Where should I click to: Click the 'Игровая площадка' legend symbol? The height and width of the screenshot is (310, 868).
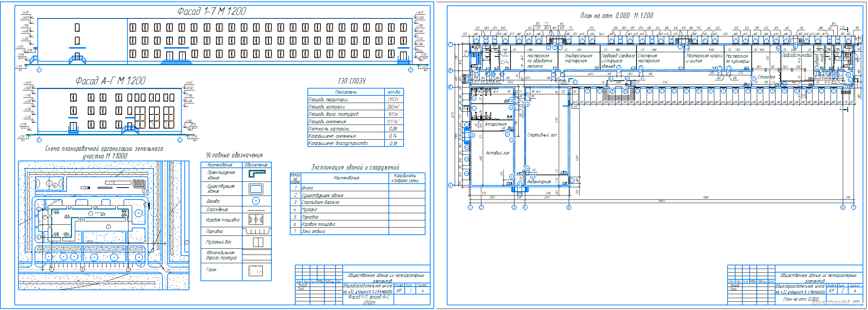[x=256, y=219]
